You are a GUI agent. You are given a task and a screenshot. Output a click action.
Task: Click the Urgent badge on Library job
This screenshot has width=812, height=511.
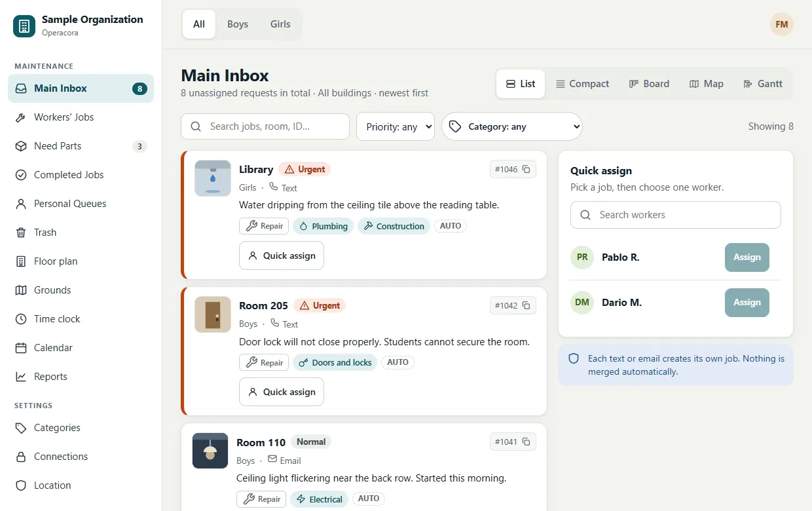pyautogui.click(x=304, y=169)
